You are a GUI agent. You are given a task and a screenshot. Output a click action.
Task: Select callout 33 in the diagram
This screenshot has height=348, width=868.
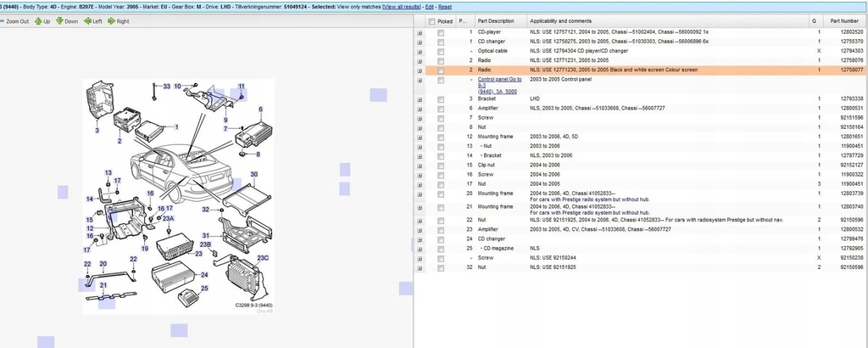(167, 87)
